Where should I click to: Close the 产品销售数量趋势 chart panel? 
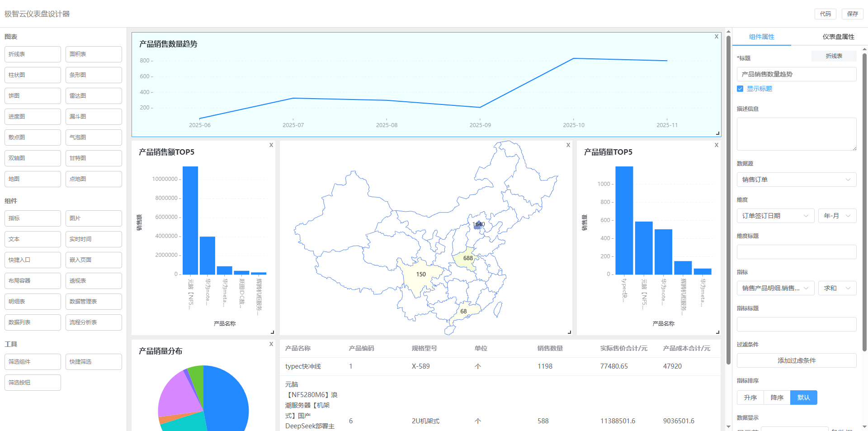(x=716, y=37)
